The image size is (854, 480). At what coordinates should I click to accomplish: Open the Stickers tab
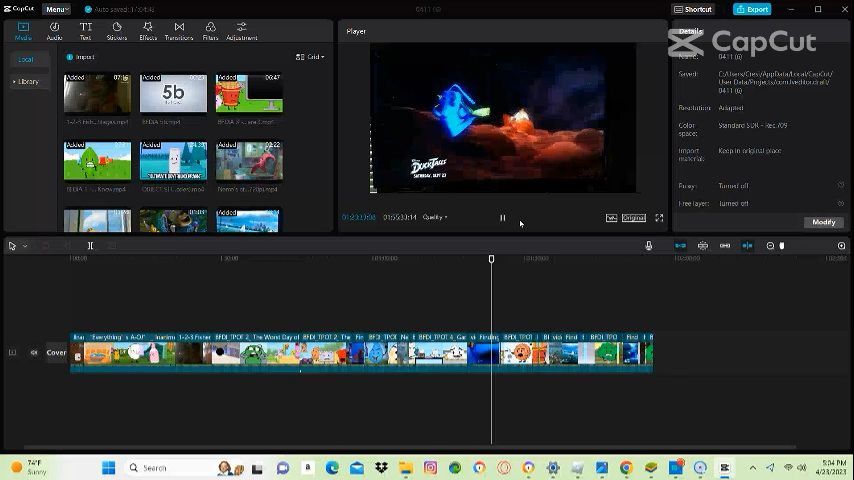pyautogui.click(x=117, y=31)
